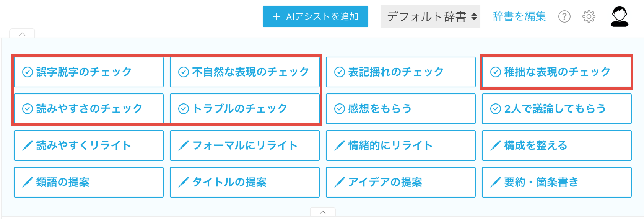Run 誤字脱字のチェック
The image size is (644, 219).
click(89, 72)
